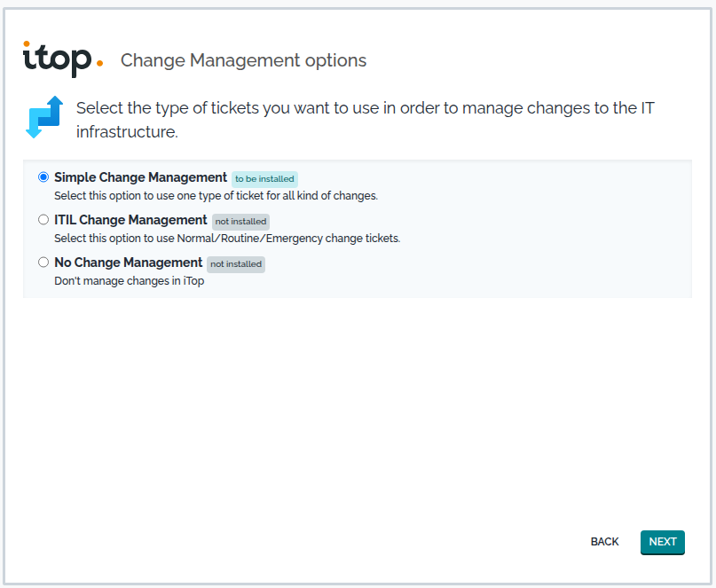Click the 'Select the type of tickets' instruction text
The height and width of the screenshot is (588, 716).
click(366, 120)
